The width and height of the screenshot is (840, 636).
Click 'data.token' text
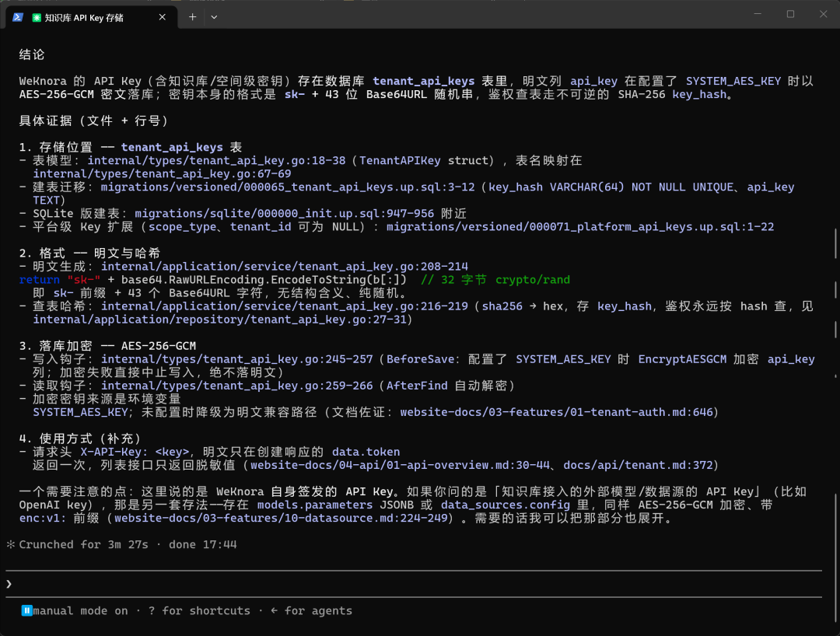[366, 452]
